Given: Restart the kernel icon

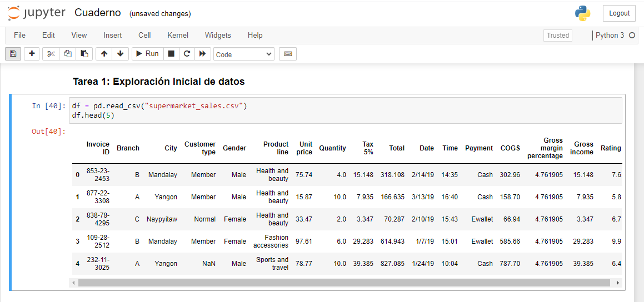Looking at the screenshot, I should coord(187,54).
